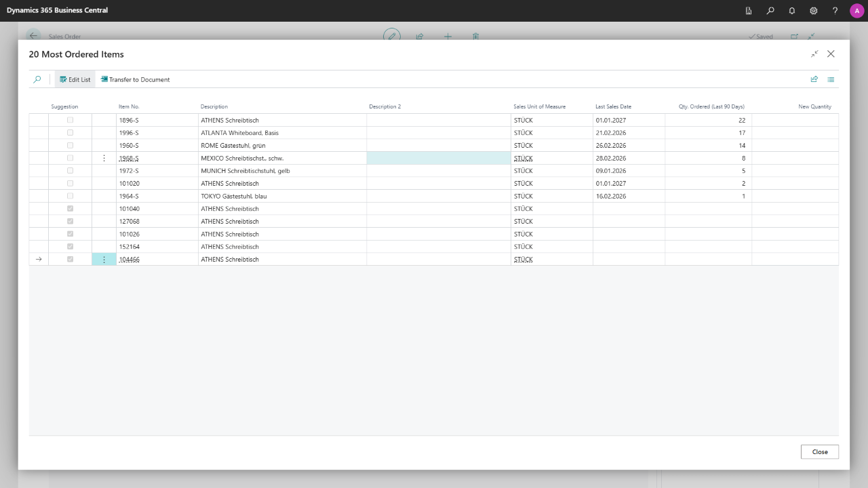Click New Quantity field for 1996-S

795,133
